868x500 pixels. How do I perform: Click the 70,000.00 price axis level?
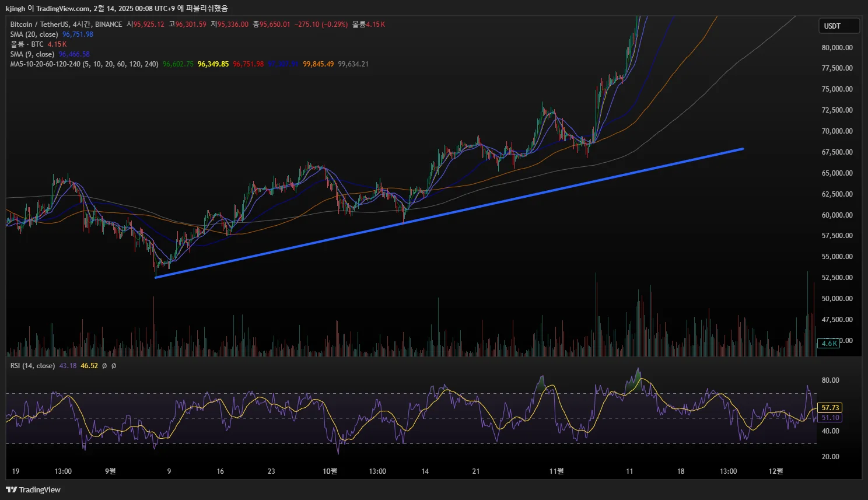click(x=837, y=131)
